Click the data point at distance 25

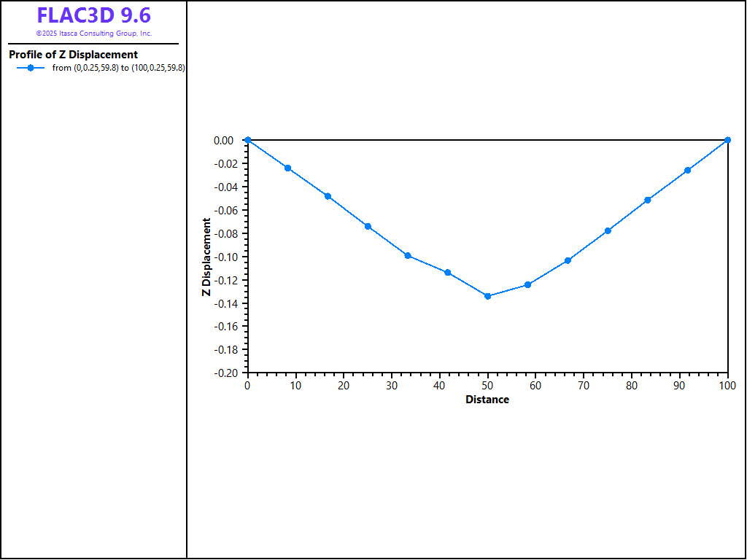368,227
